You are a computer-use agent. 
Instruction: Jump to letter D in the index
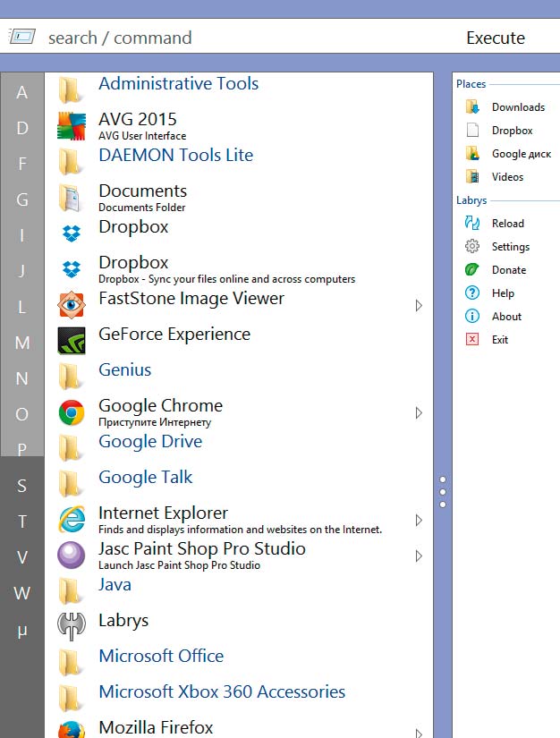click(x=22, y=128)
